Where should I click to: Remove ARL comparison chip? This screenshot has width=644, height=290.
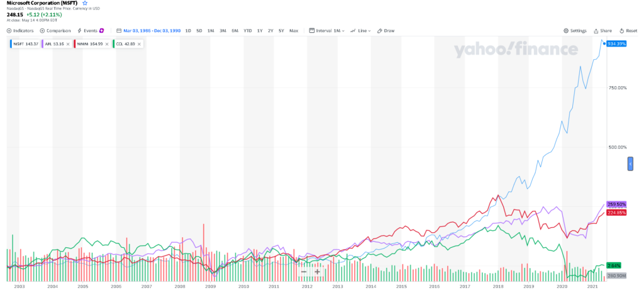[67, 43]
